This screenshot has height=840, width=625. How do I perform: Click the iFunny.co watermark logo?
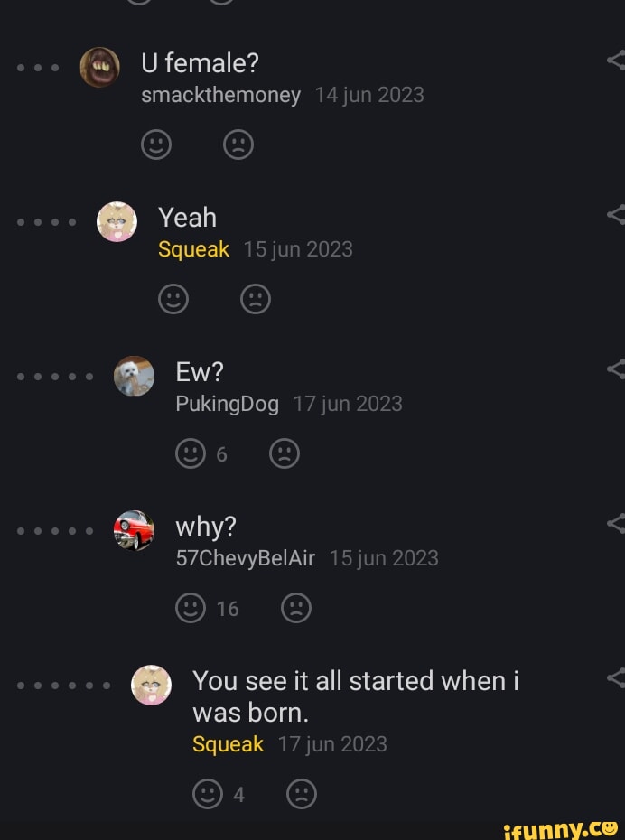point(560,826)
